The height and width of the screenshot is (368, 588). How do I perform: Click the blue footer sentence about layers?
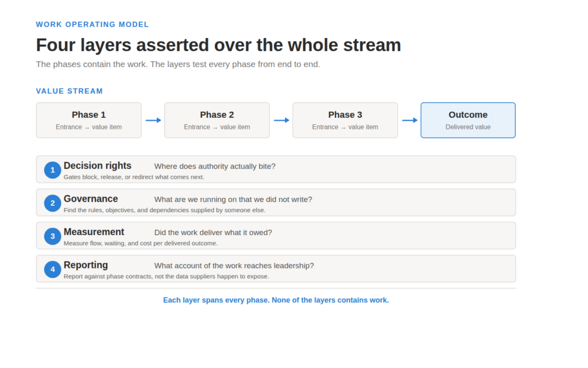[x=276, y=300]
